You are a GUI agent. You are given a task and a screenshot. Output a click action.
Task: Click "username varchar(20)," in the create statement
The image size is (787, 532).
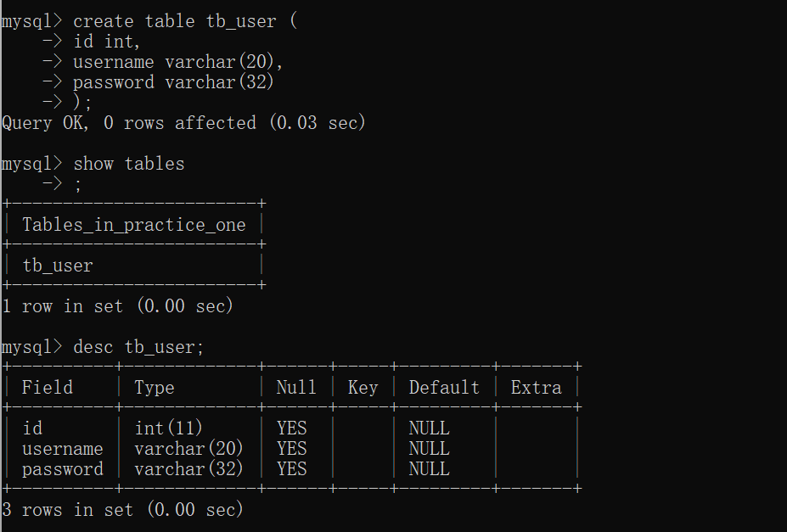pyautogui.click(x=177, y=62)
